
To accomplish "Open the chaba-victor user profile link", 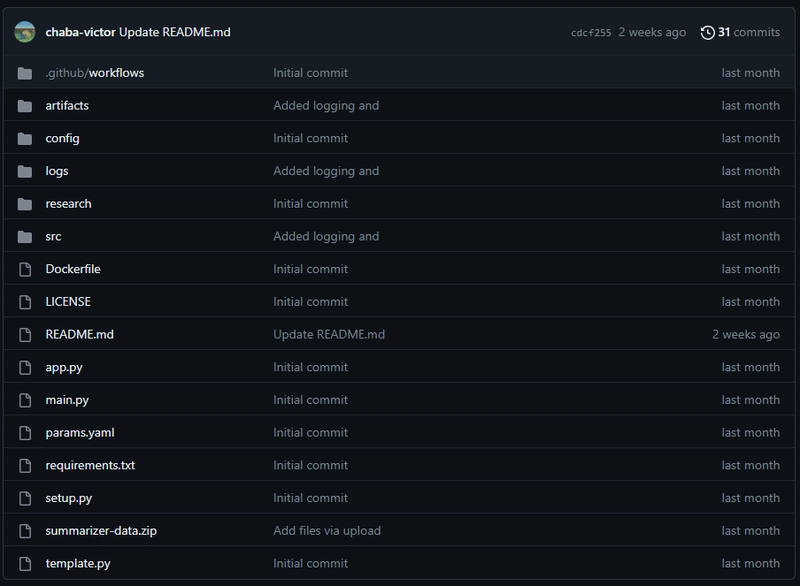I will coord(81,32).
